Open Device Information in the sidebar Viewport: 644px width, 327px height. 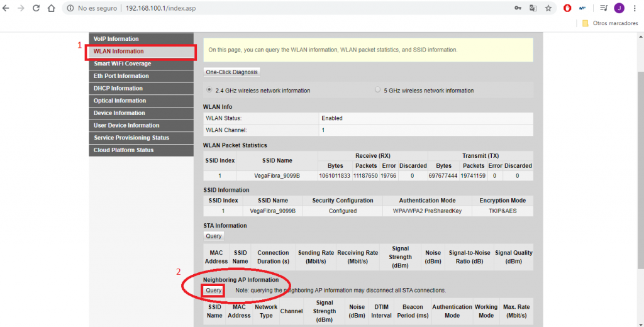coord(141,113)
